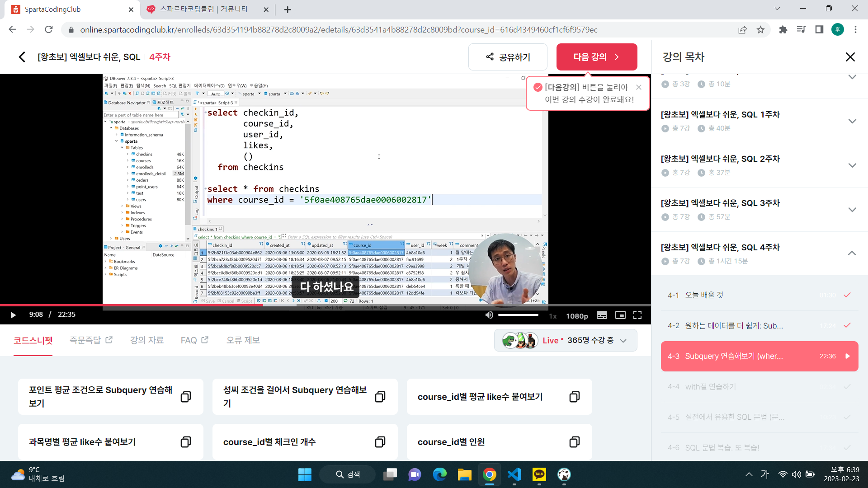Go to next lecture with 다음 강의
The image size is (868, 488).
(597, 57)
